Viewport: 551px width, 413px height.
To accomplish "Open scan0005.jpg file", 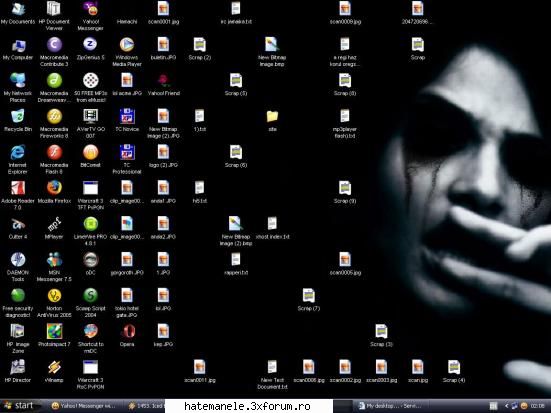I will (x=345, y=264).
